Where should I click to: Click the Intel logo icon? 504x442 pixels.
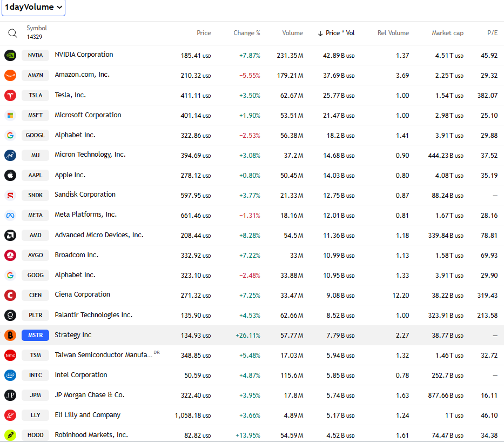(10, 375)
